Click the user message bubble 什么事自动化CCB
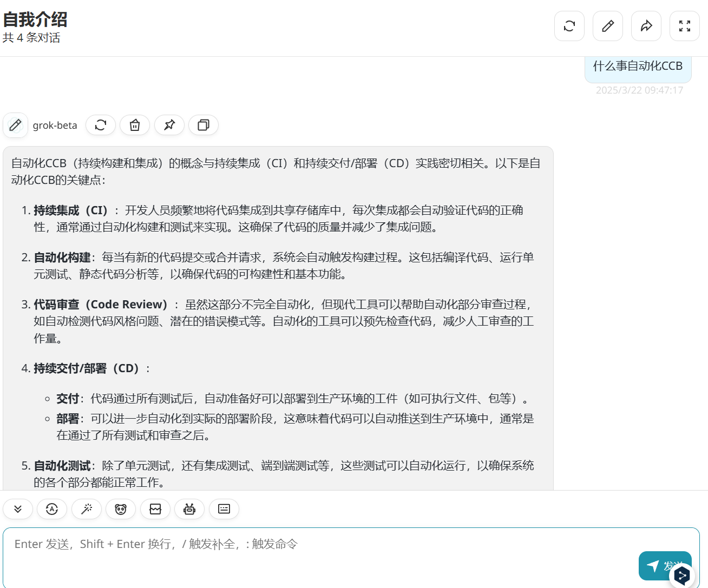Image resolution: width=708 pixels, height=588 pixels. (638, 67)
